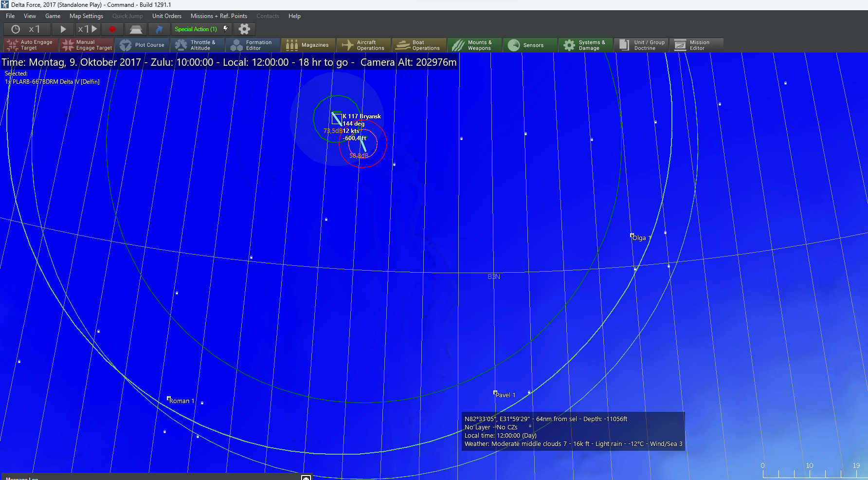Open the File menu
This screenshot has height=480, width=868.
coord(10,16)
